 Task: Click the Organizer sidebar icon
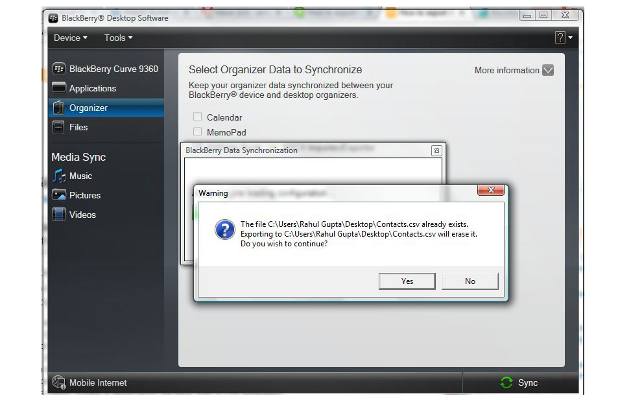click(59, 108)
